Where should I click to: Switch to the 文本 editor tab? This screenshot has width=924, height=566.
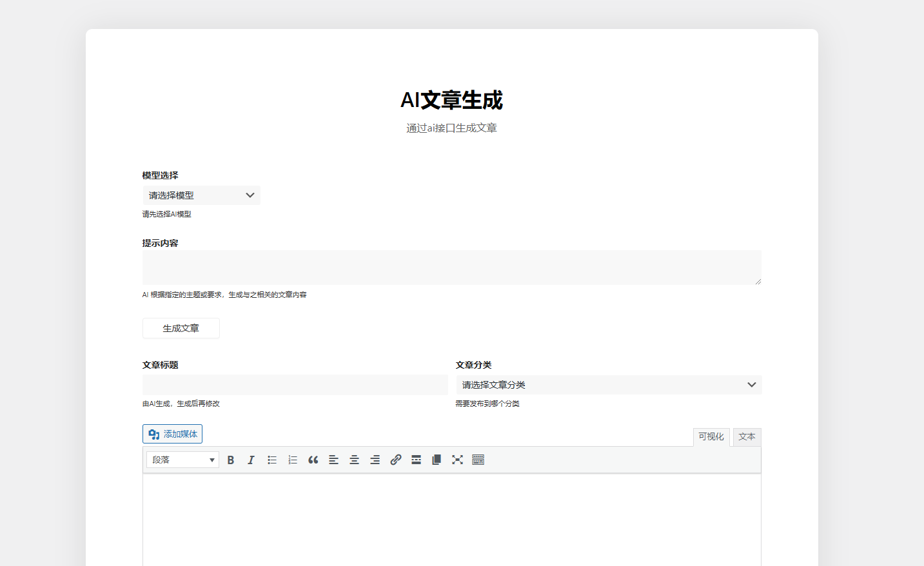746,436
